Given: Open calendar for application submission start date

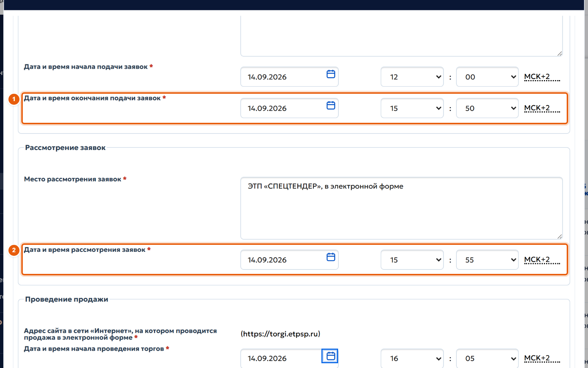Looking at the screenshot, I should tap(331, 74).
